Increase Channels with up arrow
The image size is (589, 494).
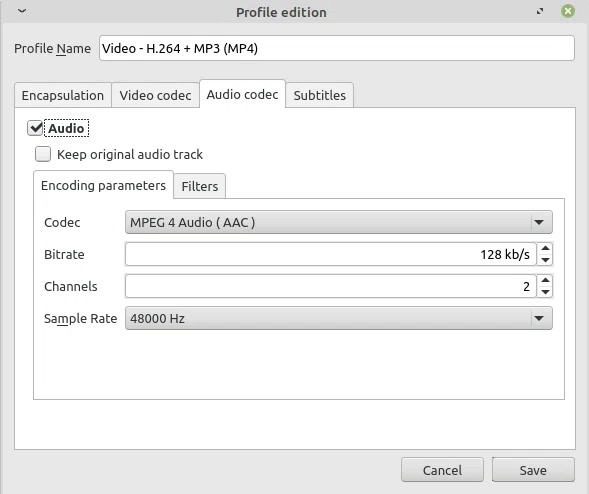pos(545,280)
